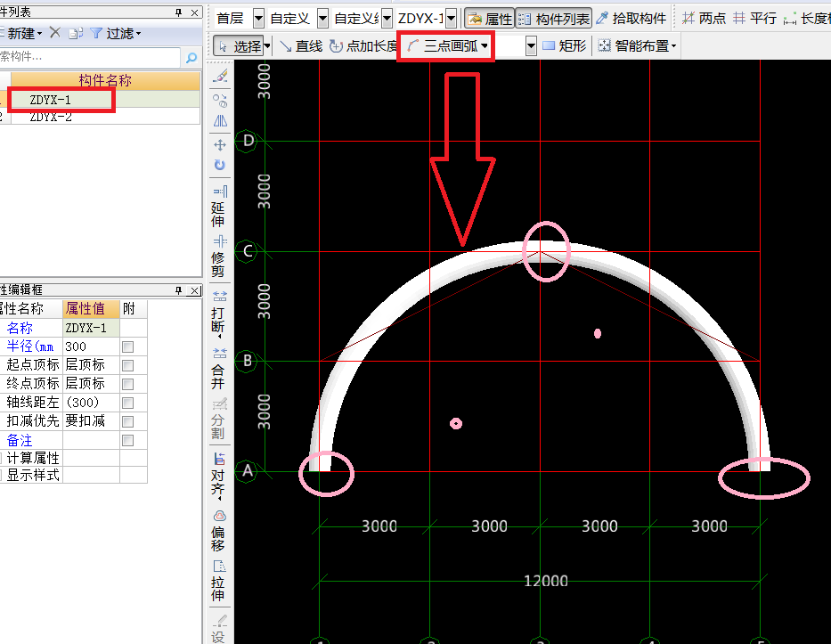Viewport: 831px width, 644px height.
Task: Select the Mirror tool in vertical toolbar
Action: coord(220,121)
